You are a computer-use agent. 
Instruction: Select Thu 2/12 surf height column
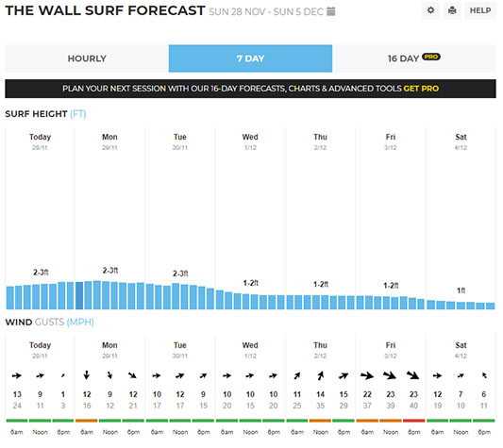[x=321, y=218]
